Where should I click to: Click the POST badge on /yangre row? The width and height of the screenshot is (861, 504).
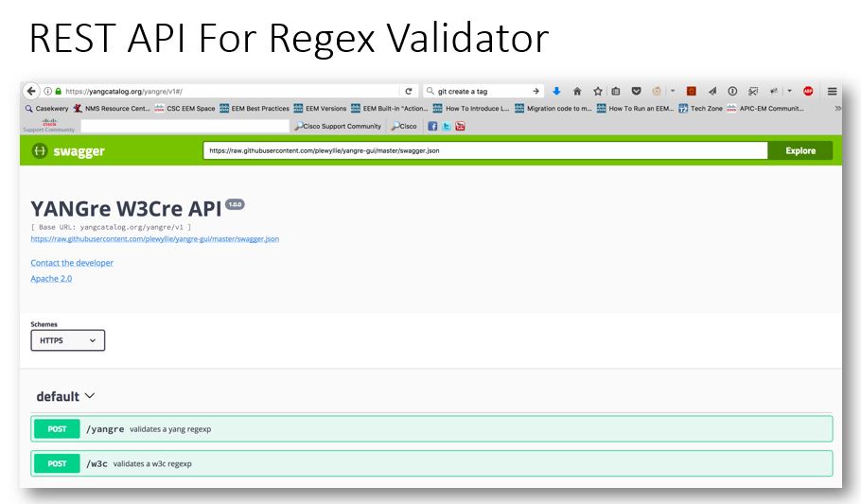click(x=57, y=428)
